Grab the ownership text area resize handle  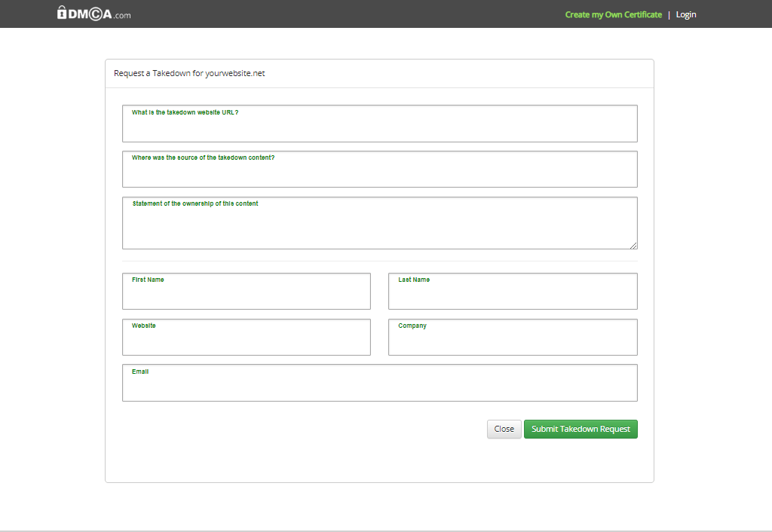(x=633, y=245)
